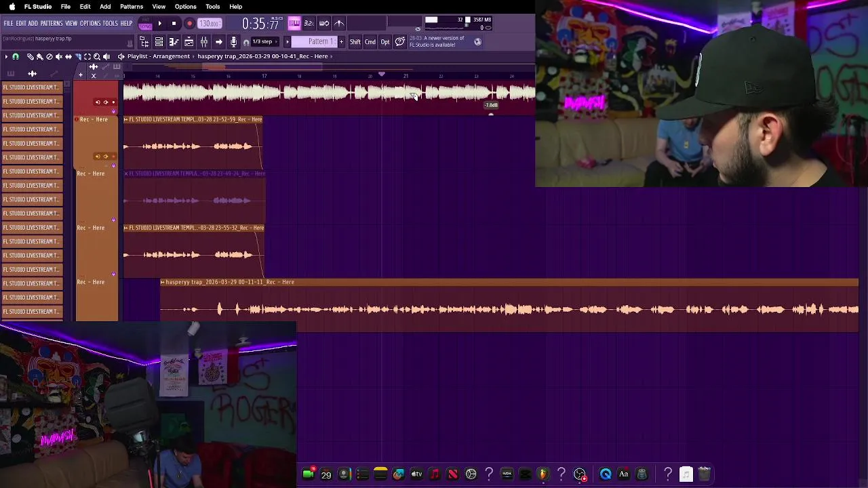The height and width of the screenshot is (488, 868).
Task: Click the Shift modifier button
Action: [x=355, y=42]
